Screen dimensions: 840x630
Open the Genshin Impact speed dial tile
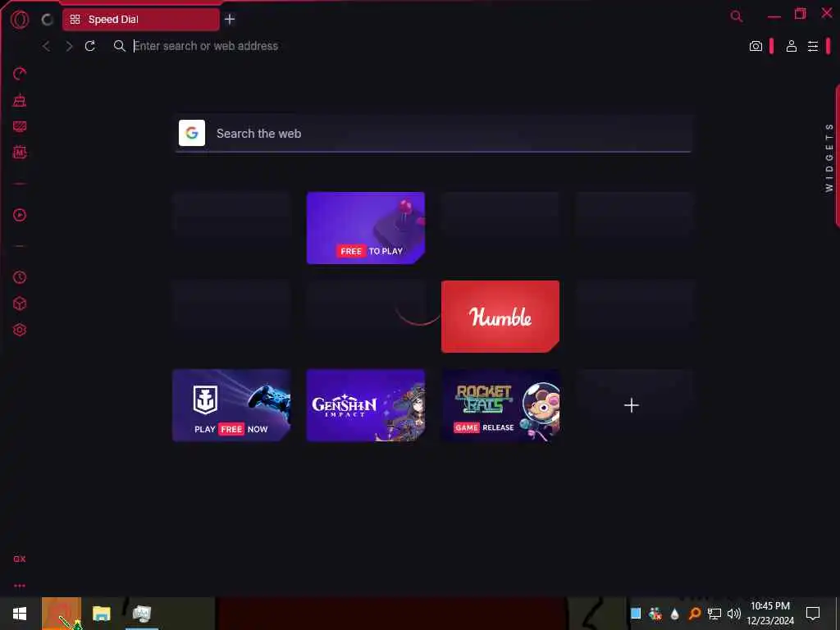[366, 405]
